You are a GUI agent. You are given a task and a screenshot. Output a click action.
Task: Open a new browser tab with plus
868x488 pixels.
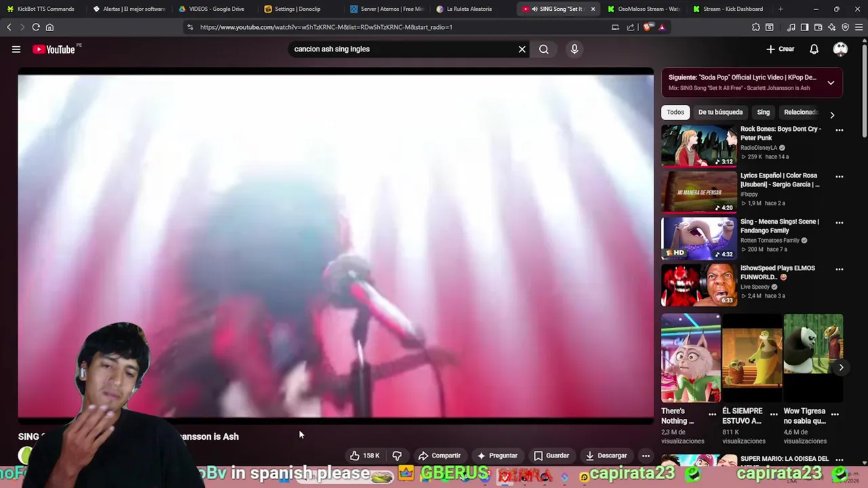(x=781, y=9)
